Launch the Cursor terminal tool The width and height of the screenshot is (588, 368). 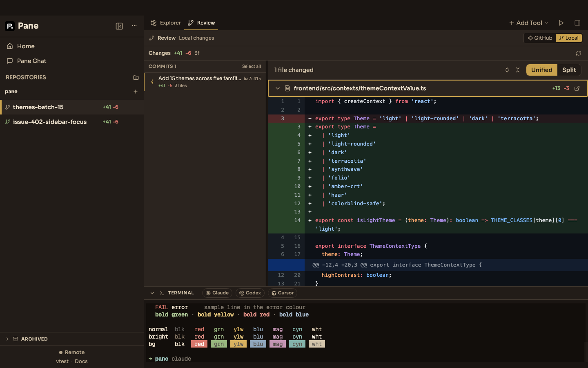point(283,293)
